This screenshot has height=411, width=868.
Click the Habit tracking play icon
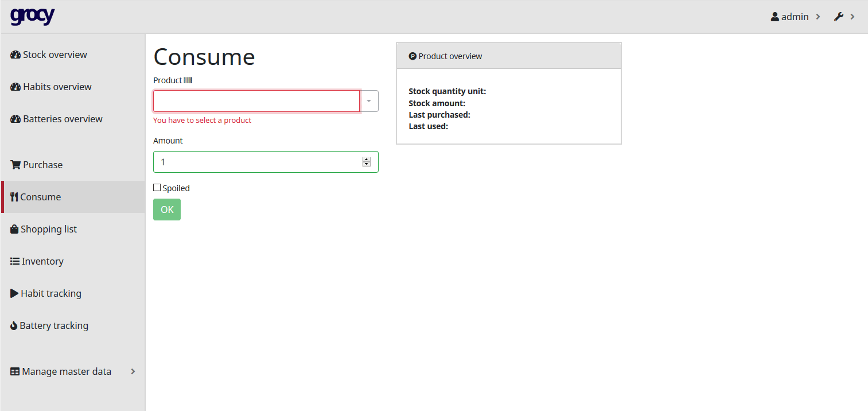pyautogui.click(x=15, y=293)
